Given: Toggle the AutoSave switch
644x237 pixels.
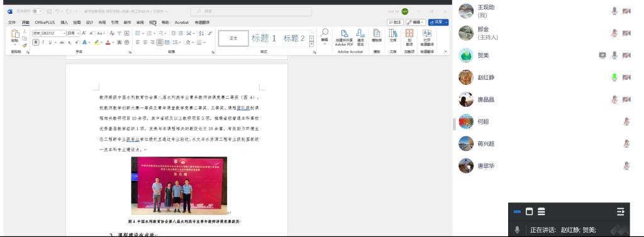Looking at the screenshot, I should (38, 11).
